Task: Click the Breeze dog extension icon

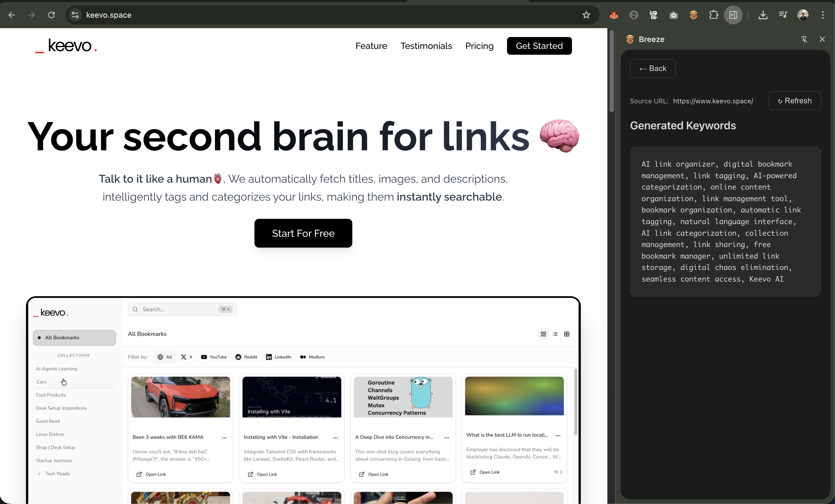Action: 693,15
